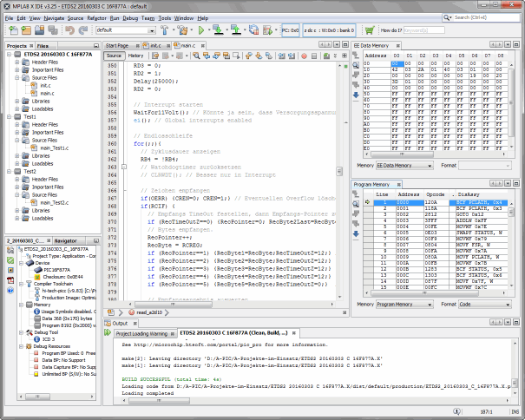Image resolution: width=525 pixels, height=420 pixels.
Task: Open the Debug menu
Action: click(x=130, y=18)
